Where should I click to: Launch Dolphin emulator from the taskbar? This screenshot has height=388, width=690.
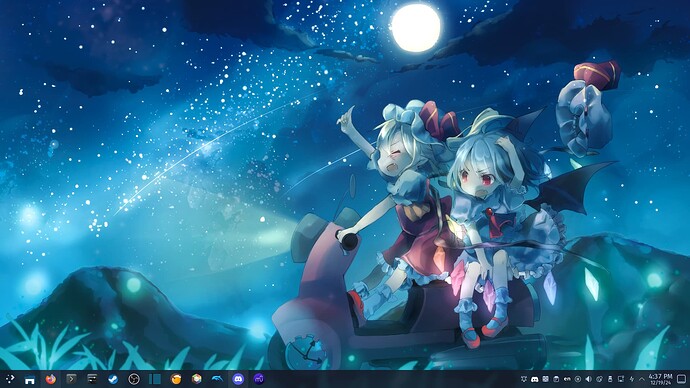click(217, 379)
